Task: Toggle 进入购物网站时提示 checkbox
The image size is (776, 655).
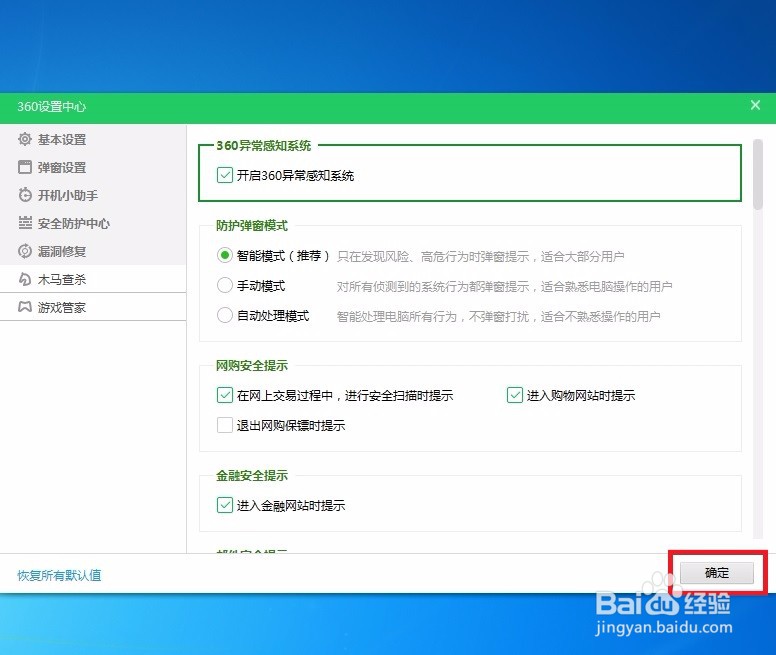Action: 515,395
